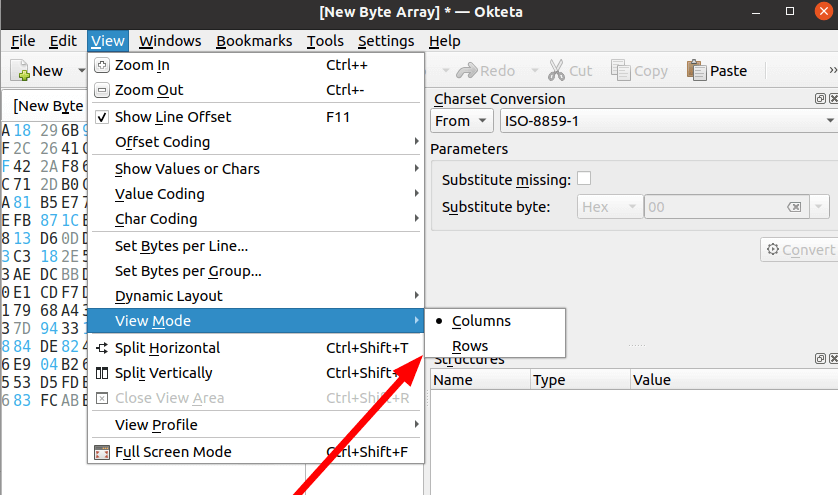
Task: Float the Charset Conversion panel
Action: point(820,98)
